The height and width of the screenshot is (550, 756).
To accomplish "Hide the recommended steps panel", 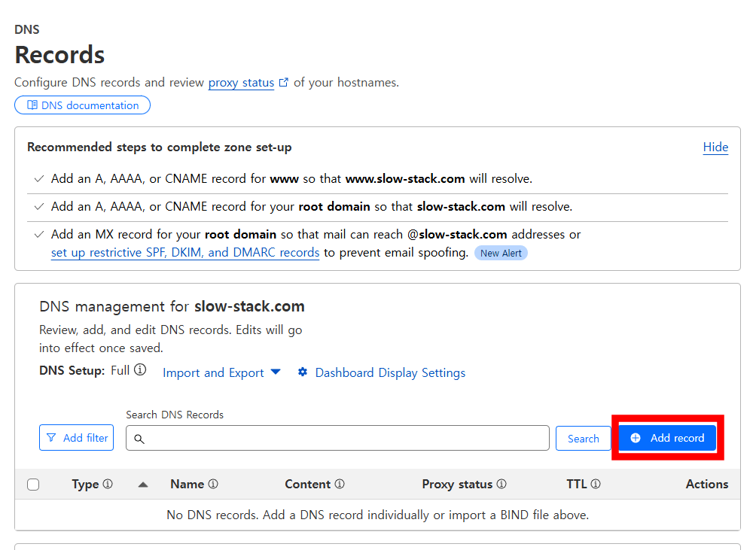I will (x=715, y=147).
